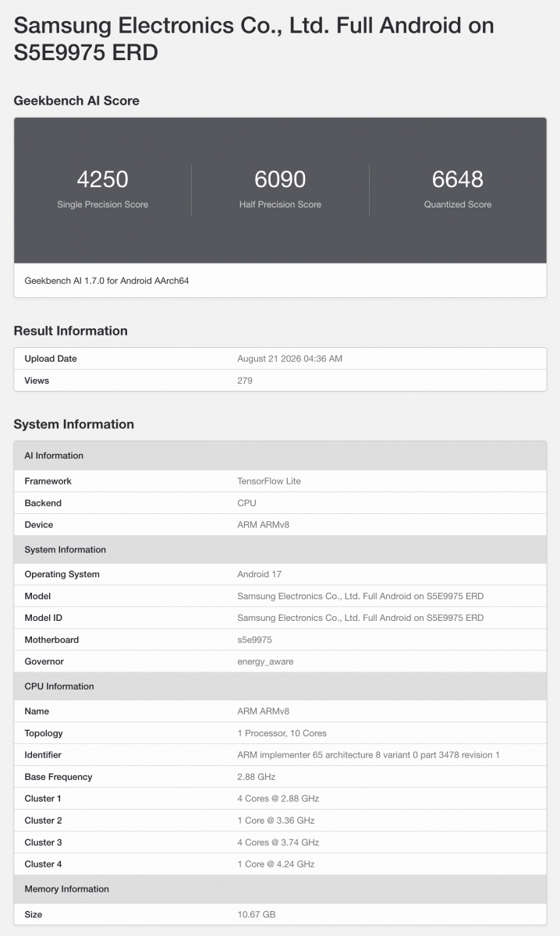Click the Cluster 3 label
The image size is (560, 936).
click(x=43, y=842)
